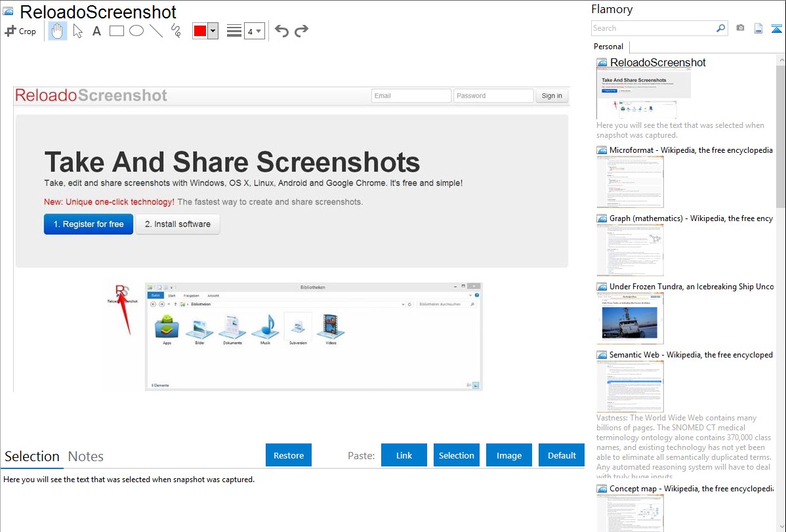Open the Personal tab
This screenshot has width=786, height=532.
[x=608, y=47]
